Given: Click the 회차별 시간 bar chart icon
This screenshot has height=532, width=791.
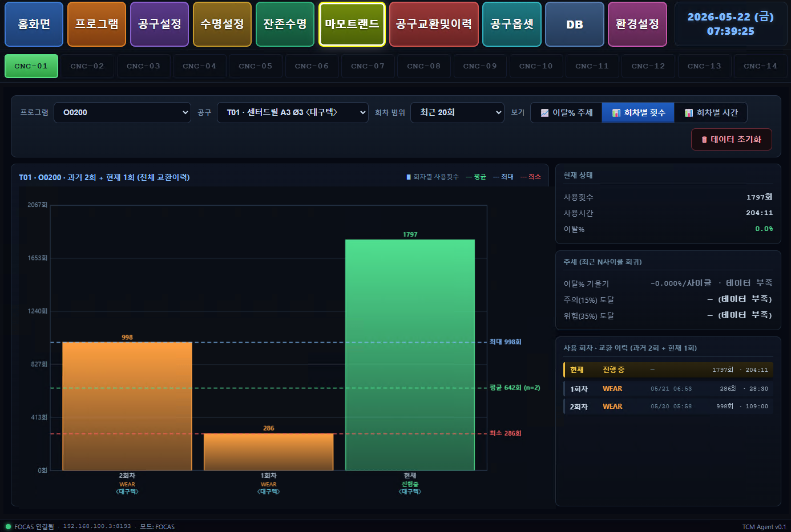Looking at the screenshot, I should [x=689, y=113].
